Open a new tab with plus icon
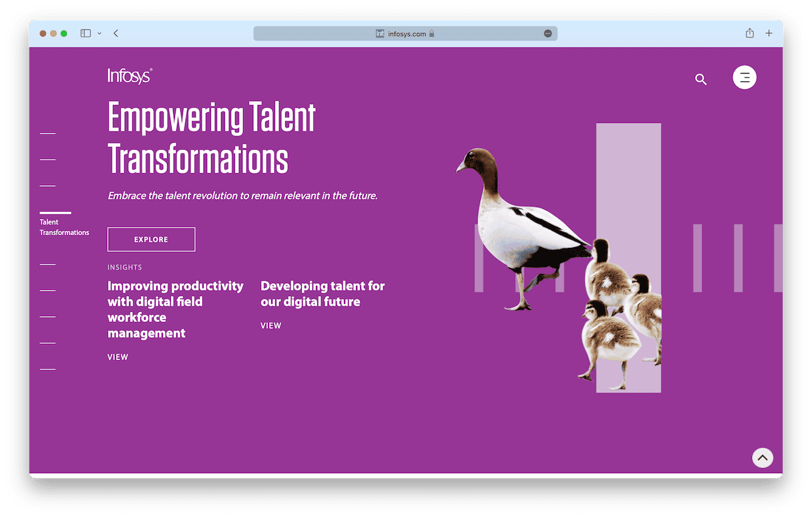This screenshot has width=812, height=517. [x=769, y=33]
